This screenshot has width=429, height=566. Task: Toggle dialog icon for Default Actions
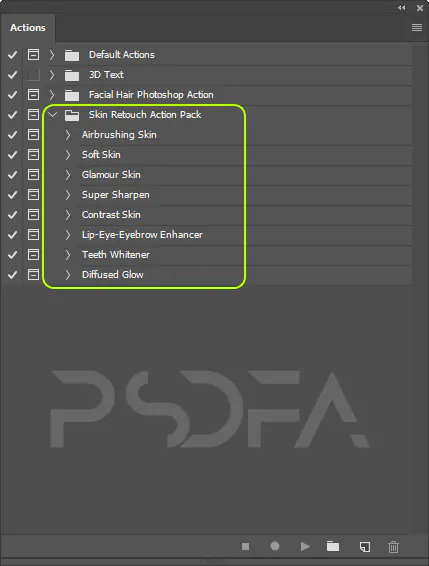[x=34, y=55]
